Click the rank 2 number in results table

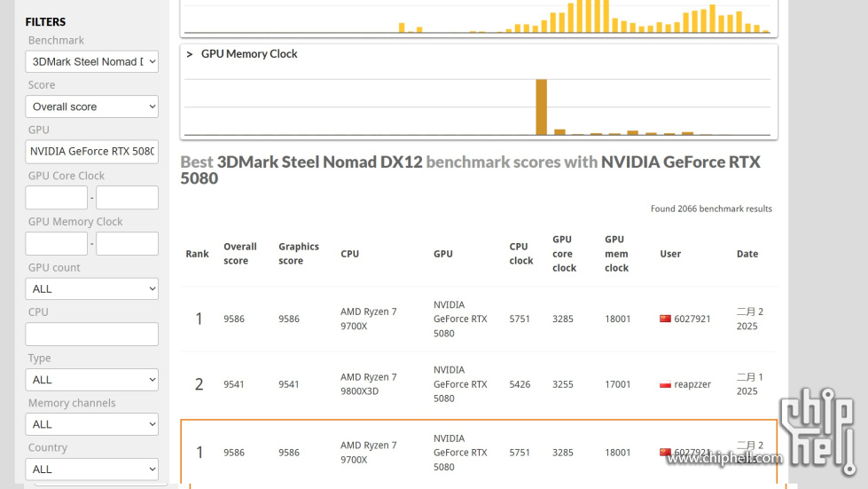199,383
